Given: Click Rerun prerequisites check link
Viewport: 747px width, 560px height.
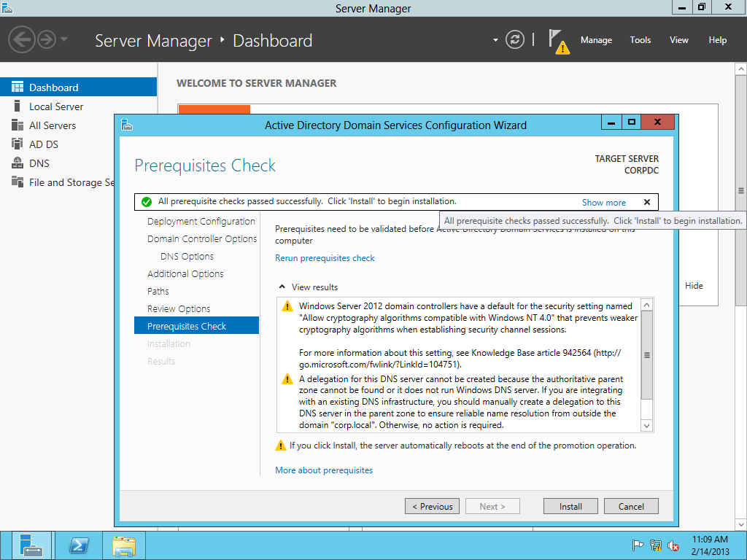Looking at the screenshot, I should click(325, 258).
